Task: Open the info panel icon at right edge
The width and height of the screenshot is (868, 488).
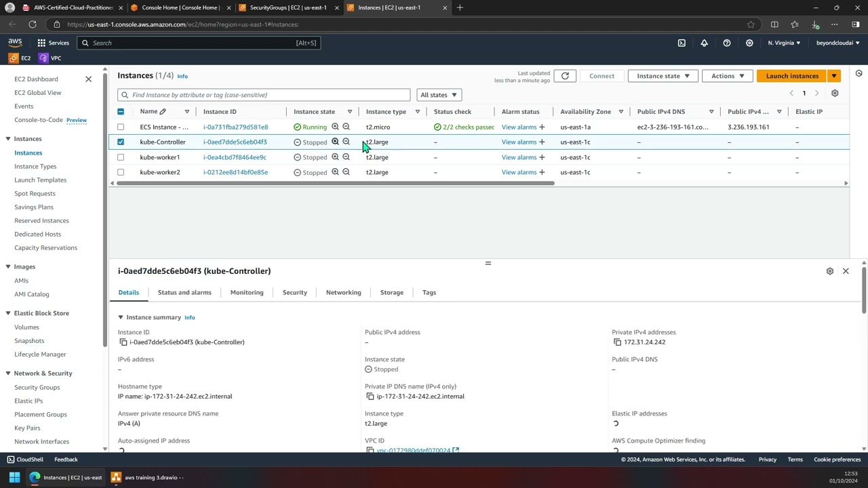Action: 859,73
